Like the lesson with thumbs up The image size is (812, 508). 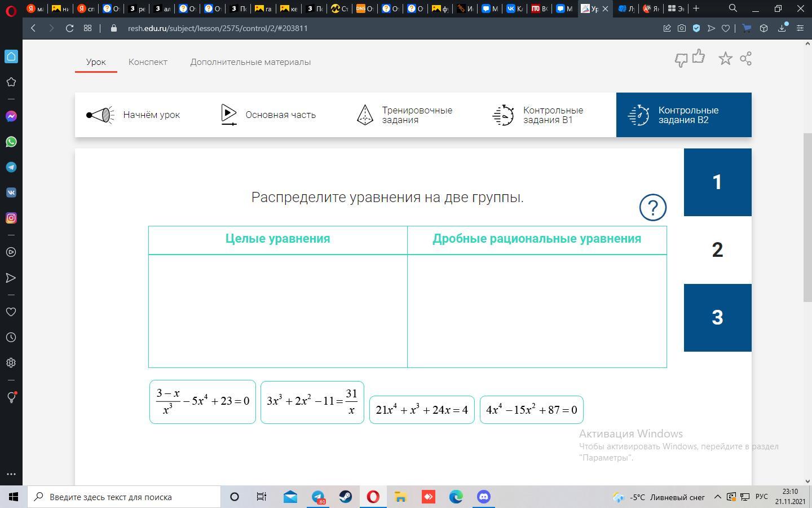(699, 56)
